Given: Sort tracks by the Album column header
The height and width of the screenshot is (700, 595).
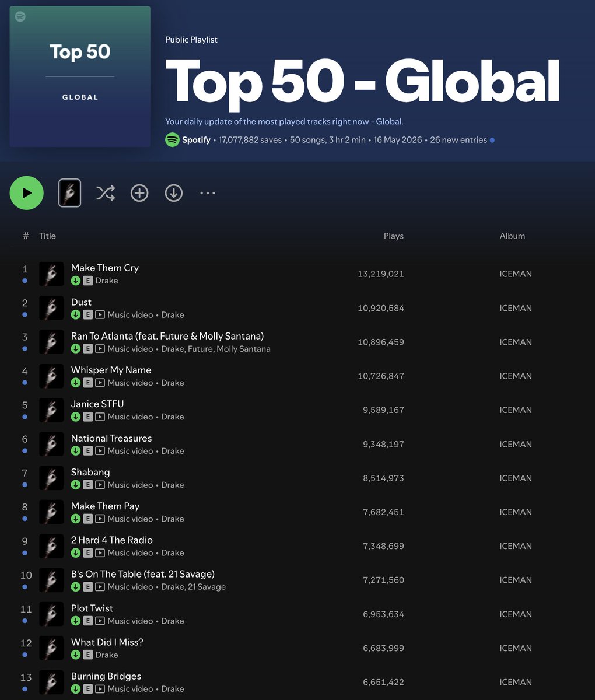Looking at the screenshot, I should coord(512,236).
